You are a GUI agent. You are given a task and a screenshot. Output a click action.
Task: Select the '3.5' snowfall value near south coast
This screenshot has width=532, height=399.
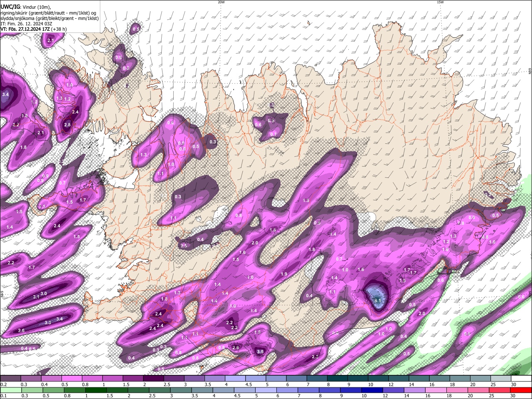(x=260, y=352)
